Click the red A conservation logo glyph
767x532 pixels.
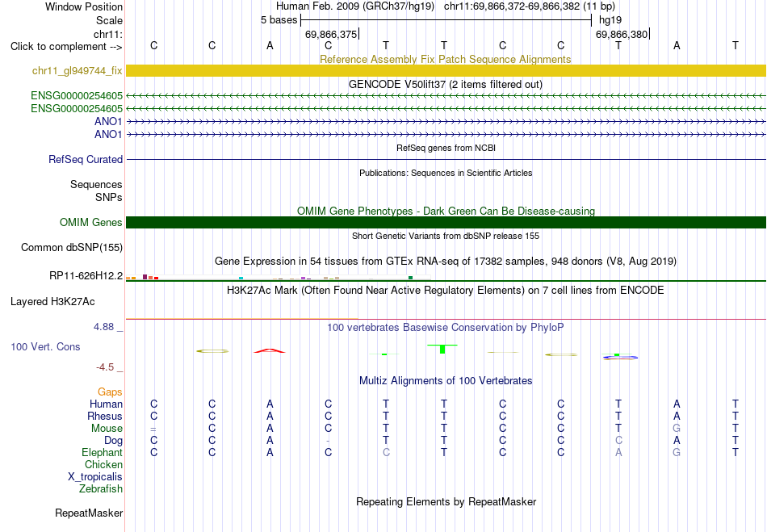(x=270, y=350)
